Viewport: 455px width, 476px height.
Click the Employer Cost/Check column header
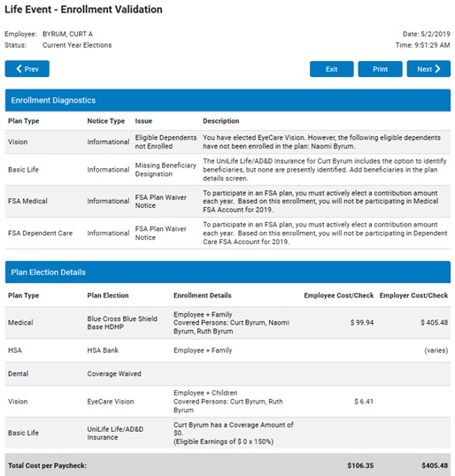(x=413, y=296)
